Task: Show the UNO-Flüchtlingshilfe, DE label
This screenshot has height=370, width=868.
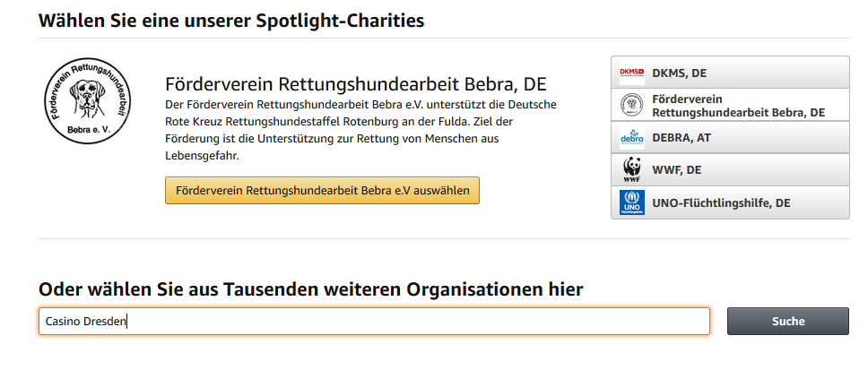Action: [721, 203]
